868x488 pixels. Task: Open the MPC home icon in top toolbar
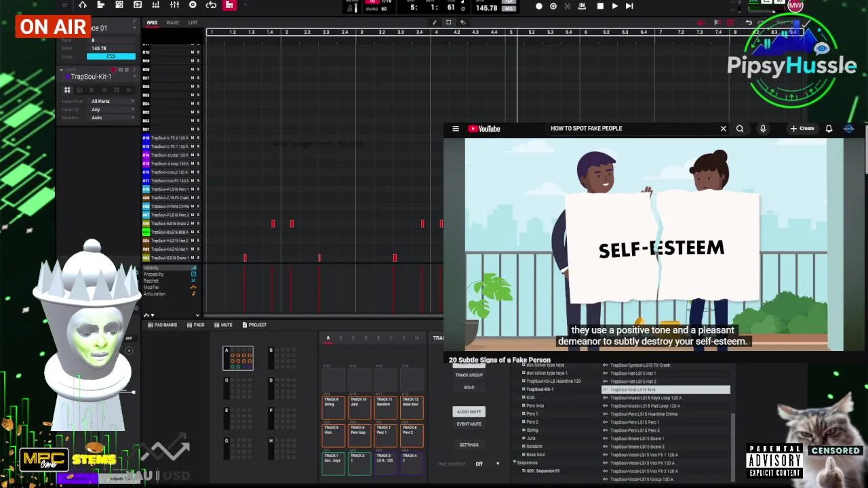(x=82, y=5)
